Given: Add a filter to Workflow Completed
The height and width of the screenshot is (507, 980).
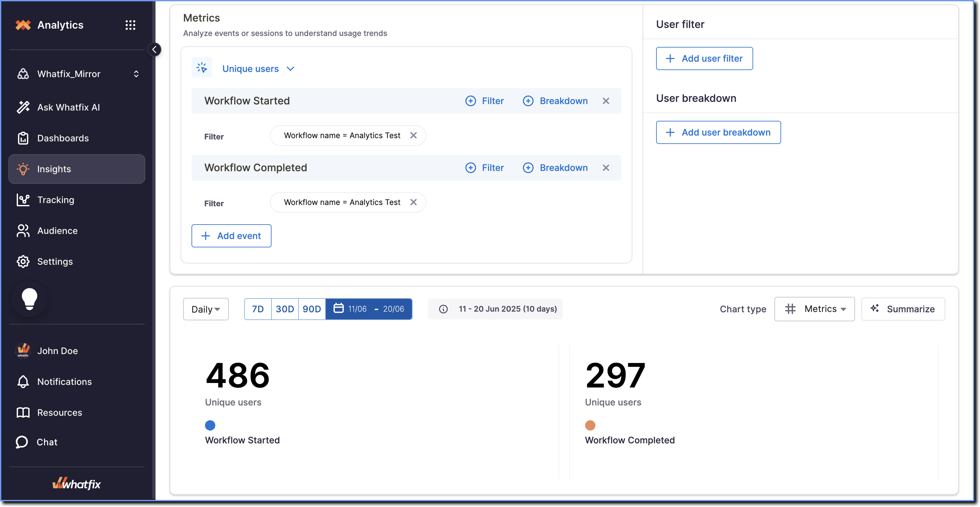Looking at the screenshot, I should pos(484,168).
